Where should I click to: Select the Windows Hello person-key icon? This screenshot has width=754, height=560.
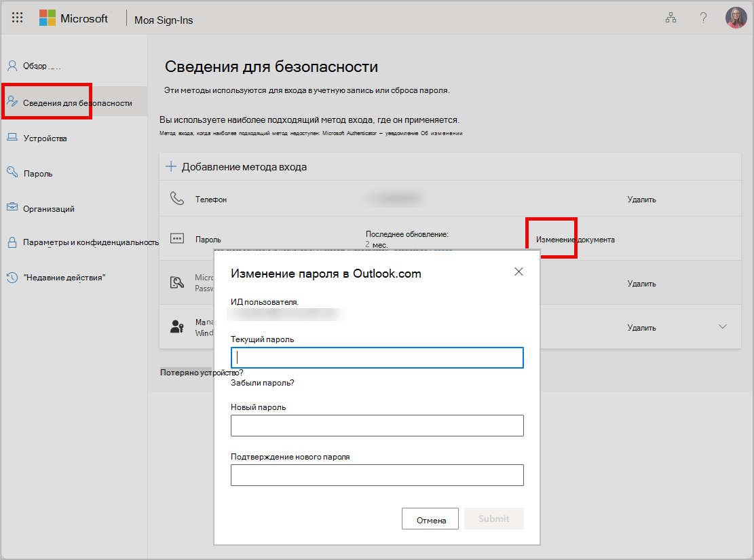[x=177, y=326]
